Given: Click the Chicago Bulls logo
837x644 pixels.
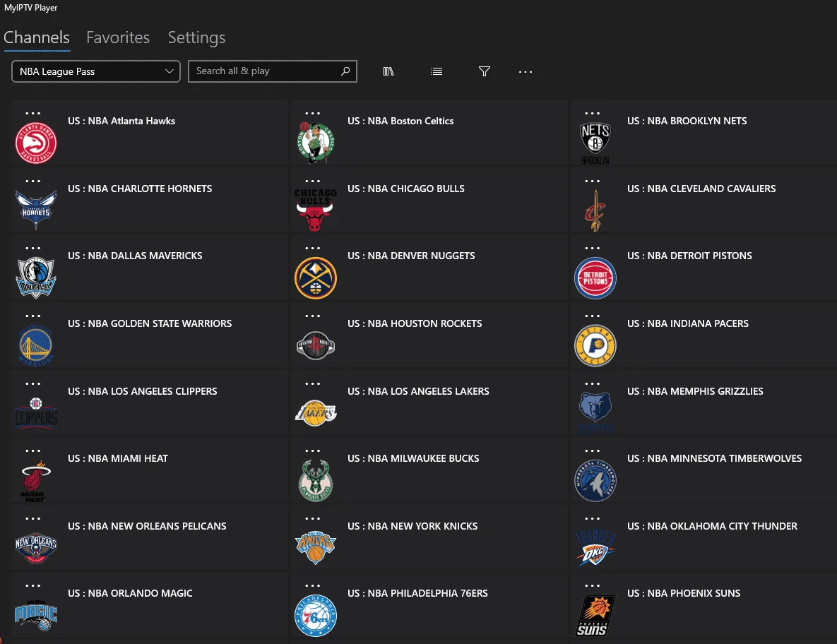Looking at the screenshot, I should (316, 210).
